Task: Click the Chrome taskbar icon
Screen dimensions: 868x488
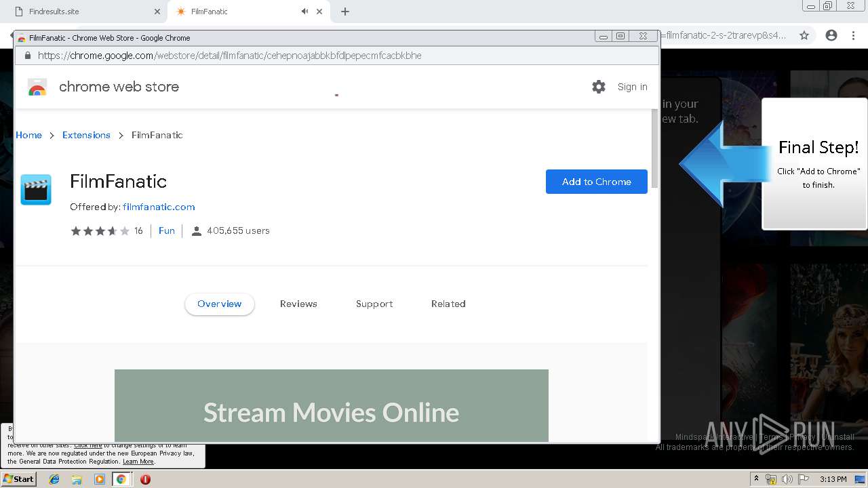Action: coord(121,479)
